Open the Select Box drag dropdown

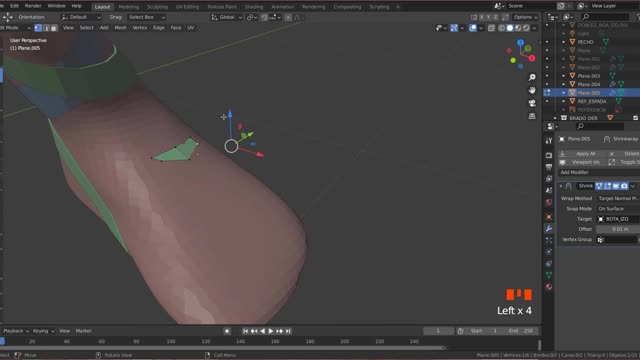[146, 17]
